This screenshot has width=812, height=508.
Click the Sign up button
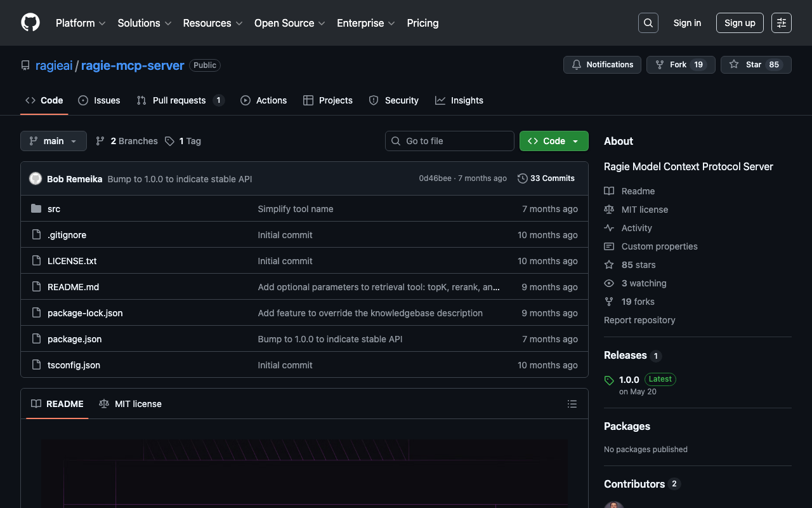click(739, 23)
